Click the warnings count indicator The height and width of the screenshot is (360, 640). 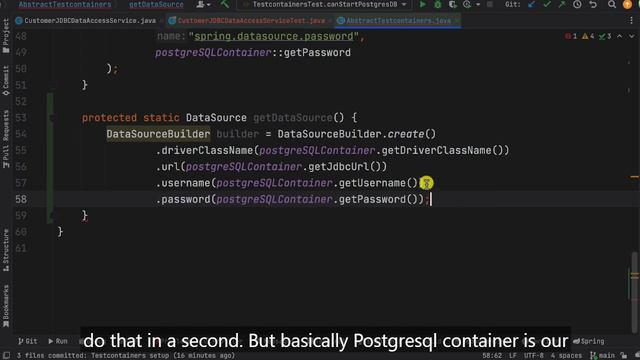(588, 36)
